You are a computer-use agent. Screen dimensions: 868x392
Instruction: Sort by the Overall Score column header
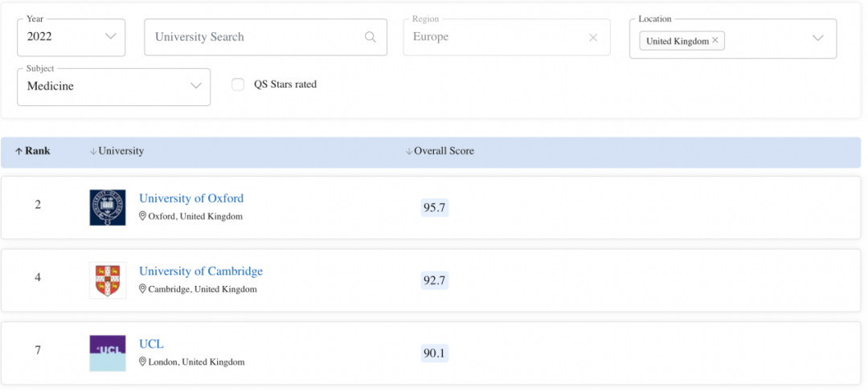(440, 151)
